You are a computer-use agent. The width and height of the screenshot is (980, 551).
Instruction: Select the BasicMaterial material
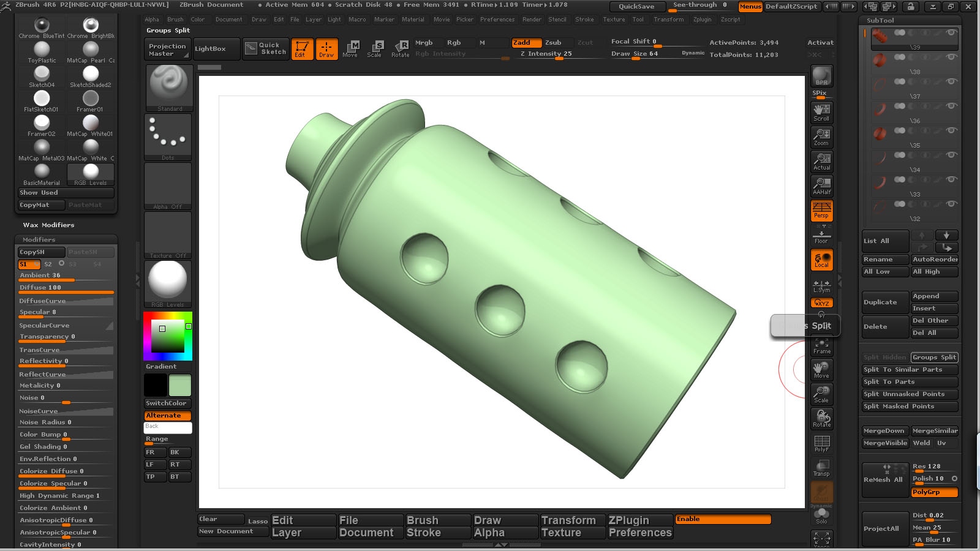[x=42, y=175]
